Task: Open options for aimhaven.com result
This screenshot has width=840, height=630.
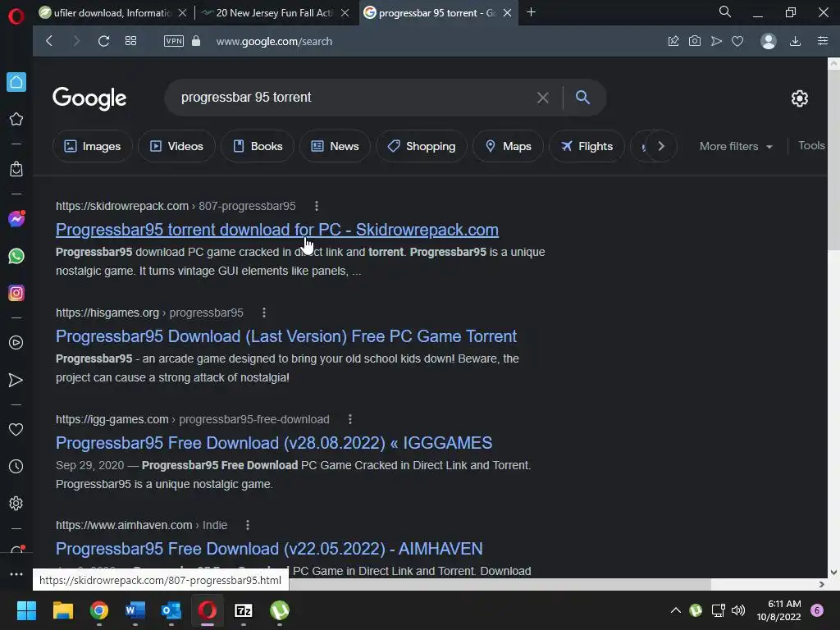Action: tap(248, 525)
